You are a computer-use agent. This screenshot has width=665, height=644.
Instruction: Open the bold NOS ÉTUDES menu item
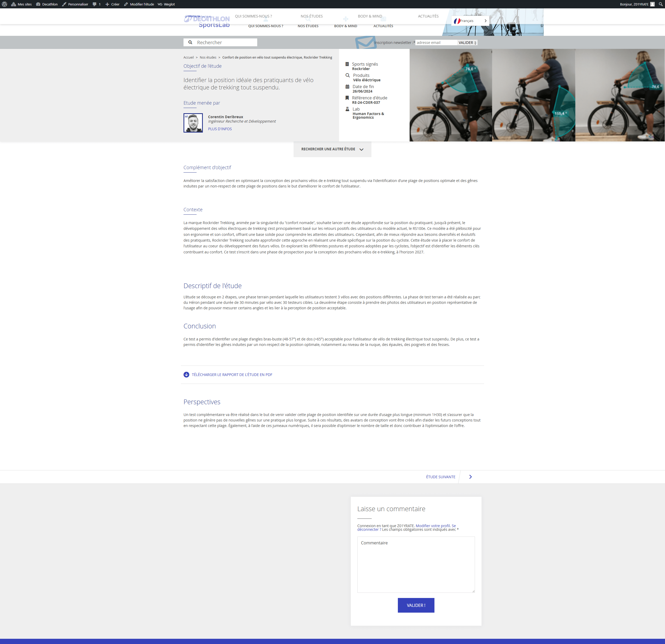click(x=308, y=26)
